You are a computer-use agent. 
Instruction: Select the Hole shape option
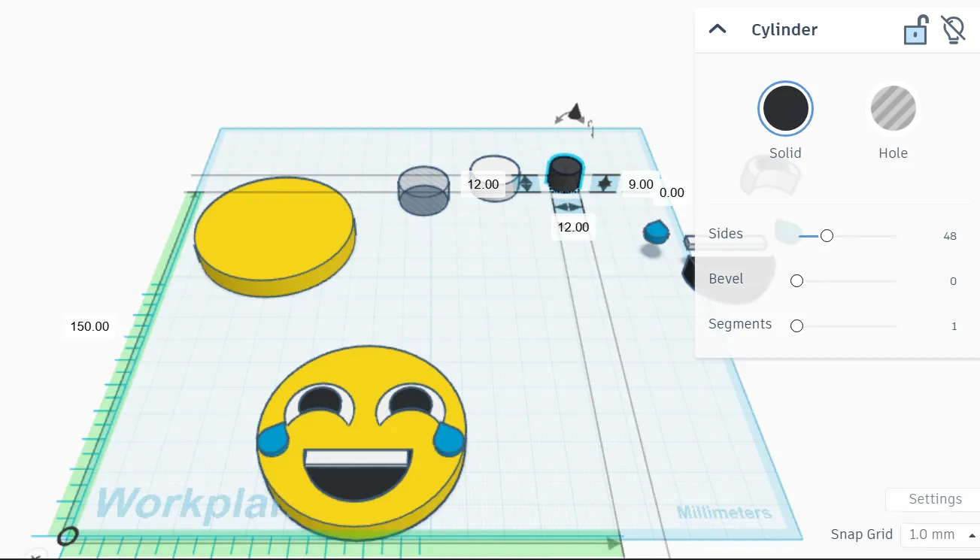click(893, 107)
